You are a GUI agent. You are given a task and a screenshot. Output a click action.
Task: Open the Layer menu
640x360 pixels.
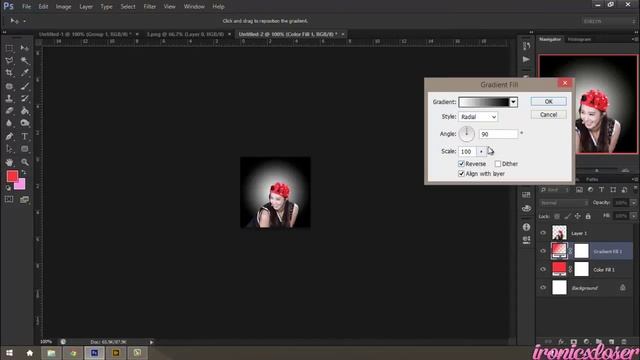pyautogui.click(x=86, y=7)
